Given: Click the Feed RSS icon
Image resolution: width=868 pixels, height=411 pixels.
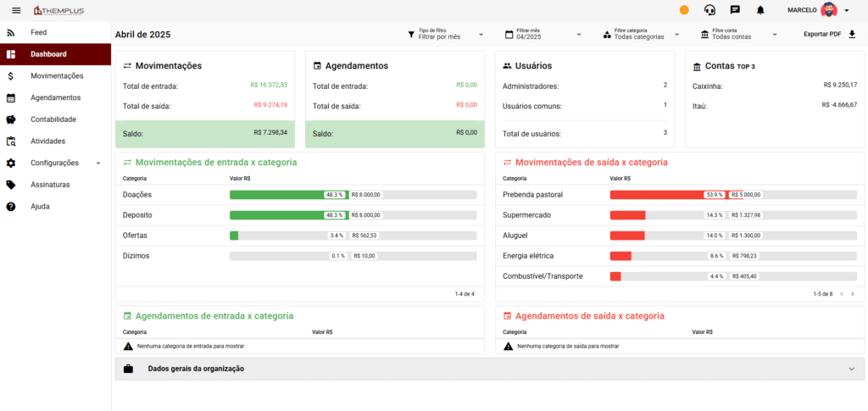Looking at the screenshot, I should point(10,33).
